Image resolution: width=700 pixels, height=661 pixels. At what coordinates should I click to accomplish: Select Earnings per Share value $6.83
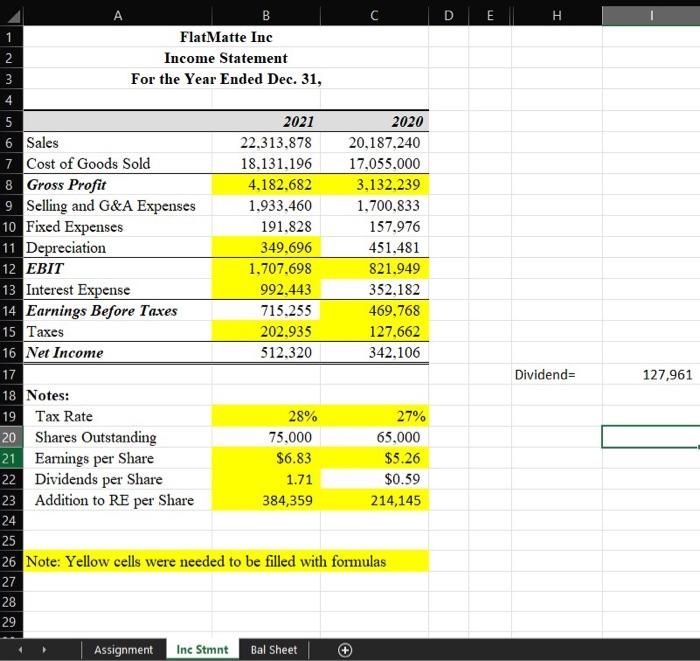tap(266, 458)
